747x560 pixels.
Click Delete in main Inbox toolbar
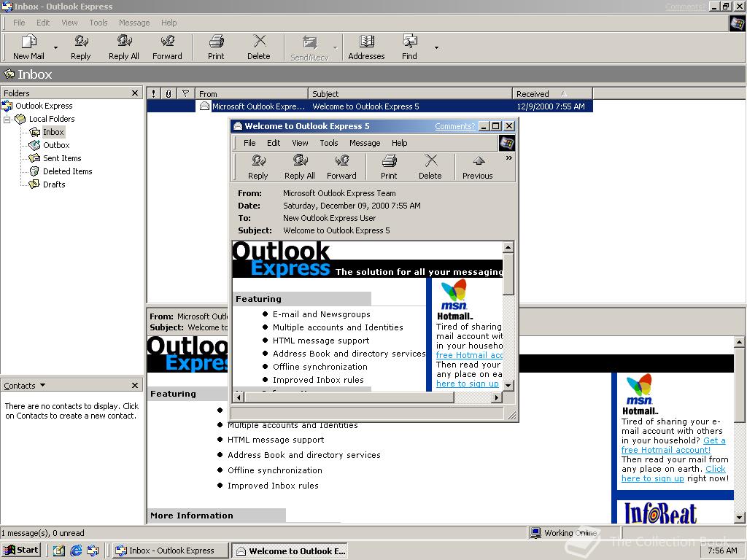[x=259, y=47]
